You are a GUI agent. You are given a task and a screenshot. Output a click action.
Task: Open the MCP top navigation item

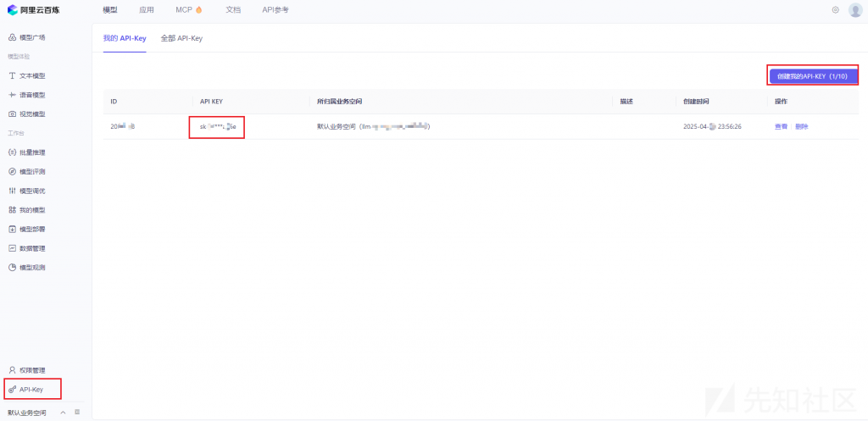tap(189, 10)
